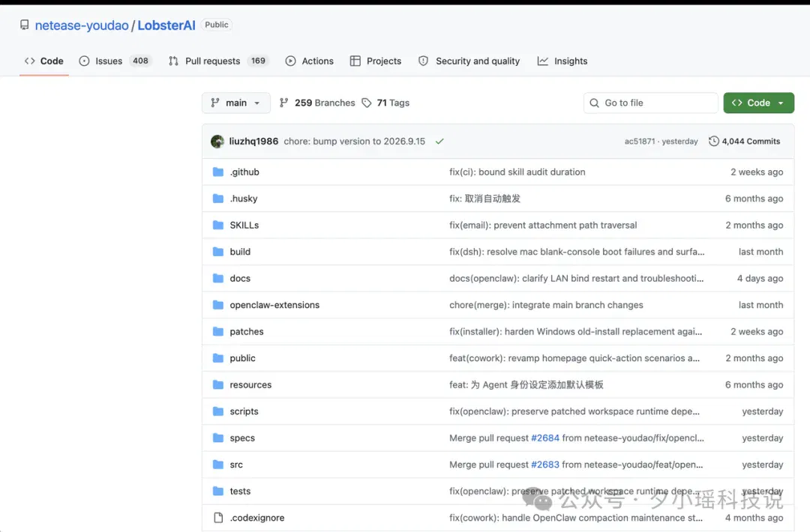The width and height of the screenshot is (810, 532).
Task: Open pull request #2683 link
Action: [x=545, y=465]
